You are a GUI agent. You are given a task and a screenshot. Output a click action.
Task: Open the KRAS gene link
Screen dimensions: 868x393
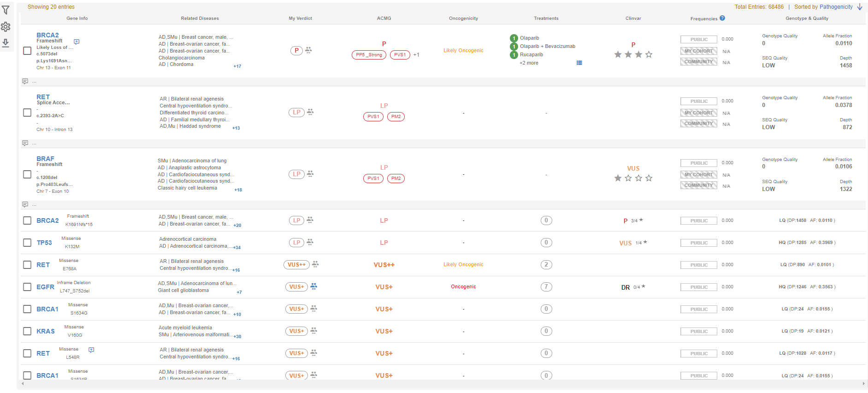(46, 331)
